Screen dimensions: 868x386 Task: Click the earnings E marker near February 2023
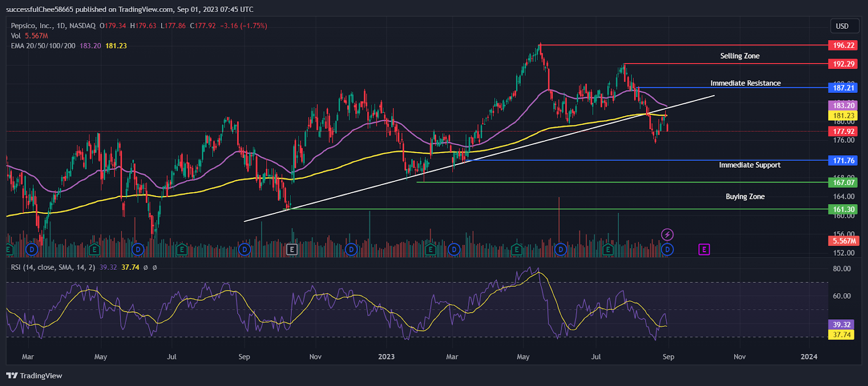[x=430, y=250]
